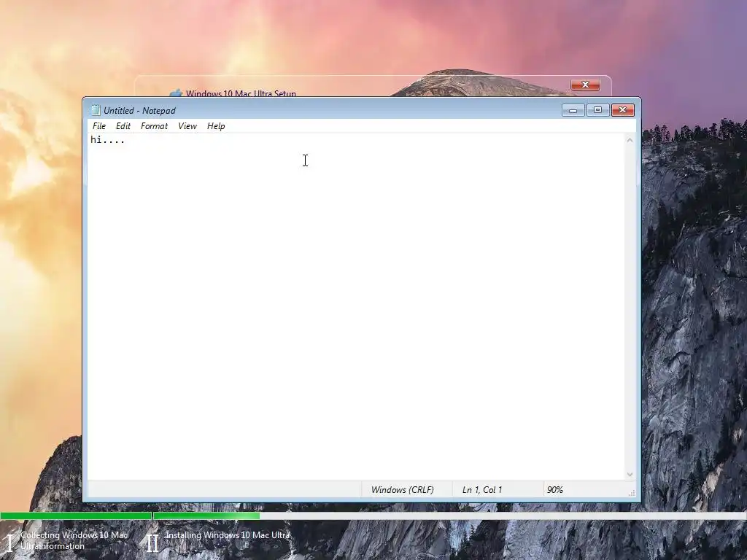Close the Untitled Notepad window
The width and height of the screenshot is (747, 560).
[x=622, y=111]
